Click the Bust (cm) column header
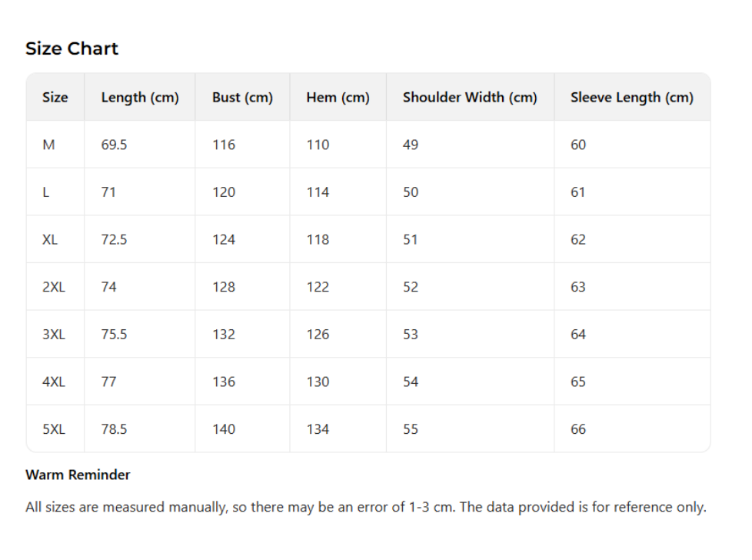Screen dimensions: 752x560 point(242,98)
